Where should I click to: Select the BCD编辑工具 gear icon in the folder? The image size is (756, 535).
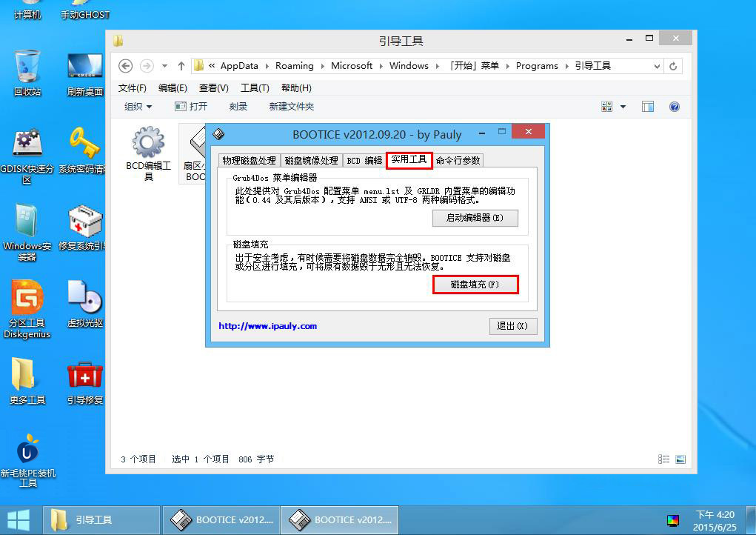coord(149,153)
